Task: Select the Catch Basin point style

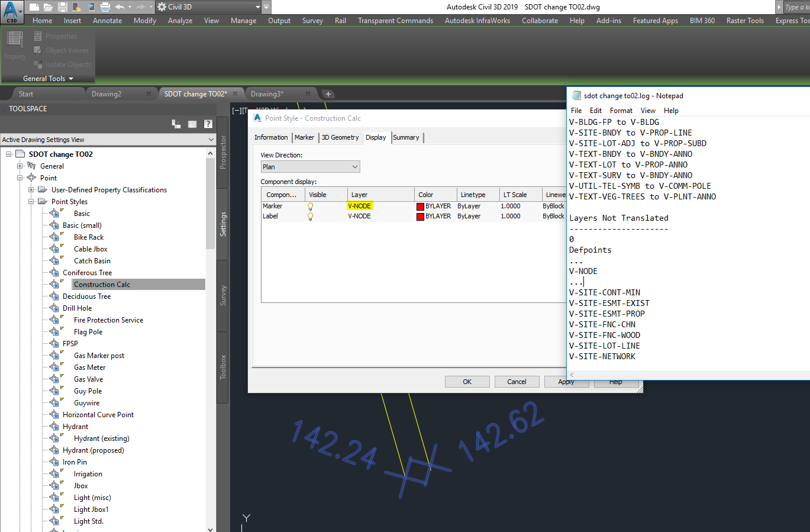Action: pyautogui.click(x=92, y=261)
